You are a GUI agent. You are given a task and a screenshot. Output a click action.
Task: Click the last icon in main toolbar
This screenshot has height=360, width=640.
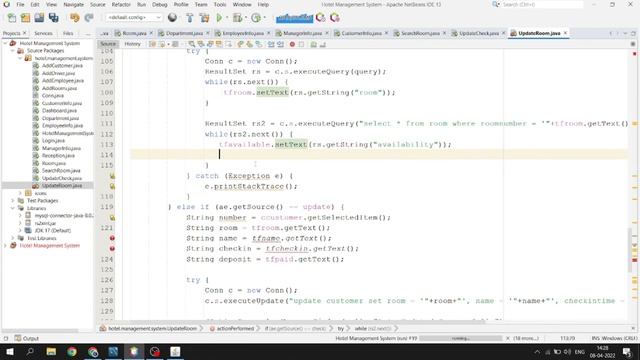(x=335, y=18)
